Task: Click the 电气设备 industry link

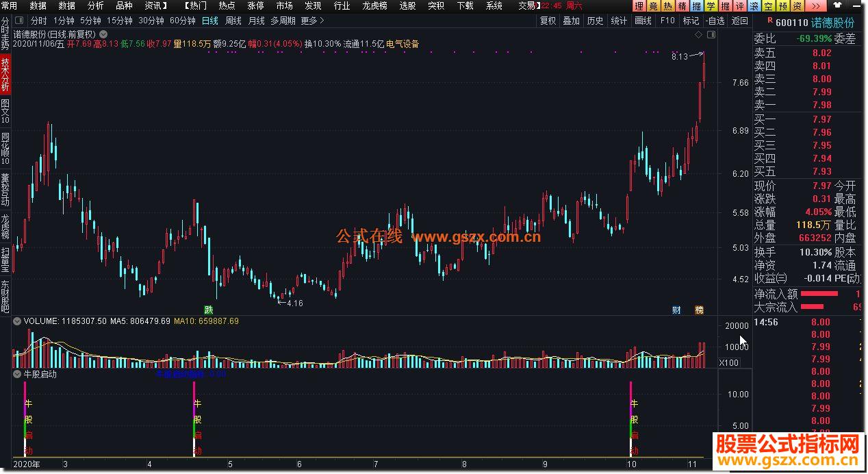Action: [403, 44]
